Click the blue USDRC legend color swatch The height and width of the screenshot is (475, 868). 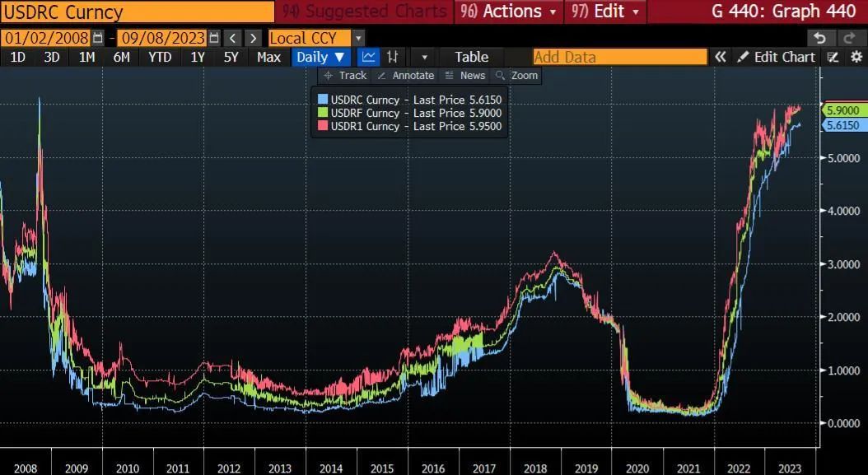pos(323,99)
